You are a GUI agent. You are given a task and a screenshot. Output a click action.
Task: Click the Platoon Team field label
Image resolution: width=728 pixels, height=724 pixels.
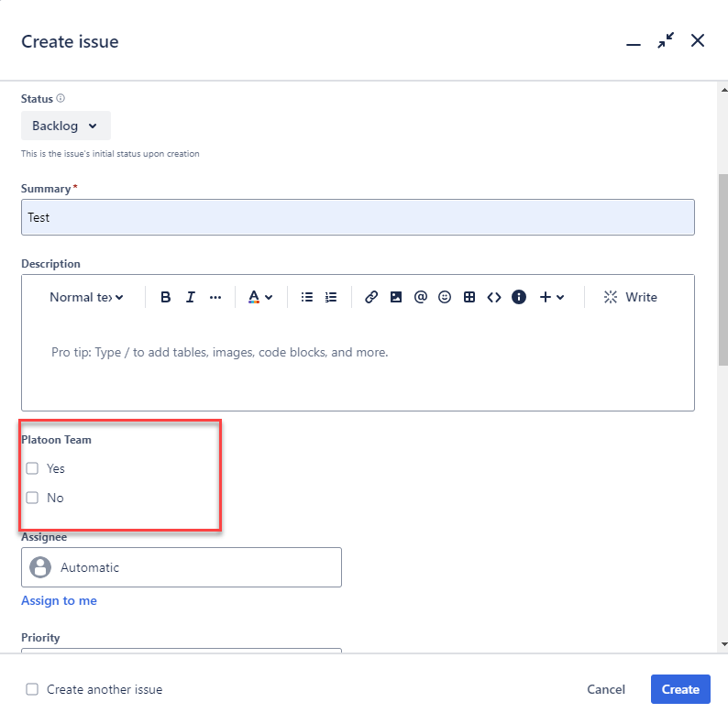(56, 440)
